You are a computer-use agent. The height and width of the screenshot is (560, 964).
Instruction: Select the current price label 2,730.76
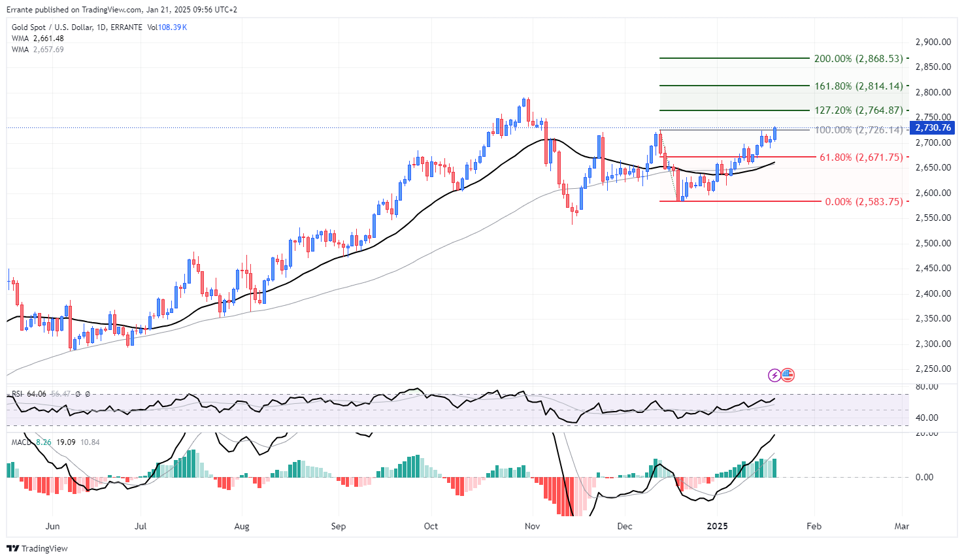(933, 127)
